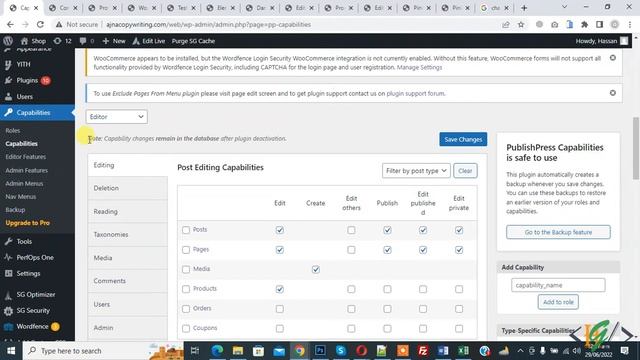This screenshot has height=360, width=640.
Task: Open Manage Settings link in notice
Action: (x=419, y=67)
